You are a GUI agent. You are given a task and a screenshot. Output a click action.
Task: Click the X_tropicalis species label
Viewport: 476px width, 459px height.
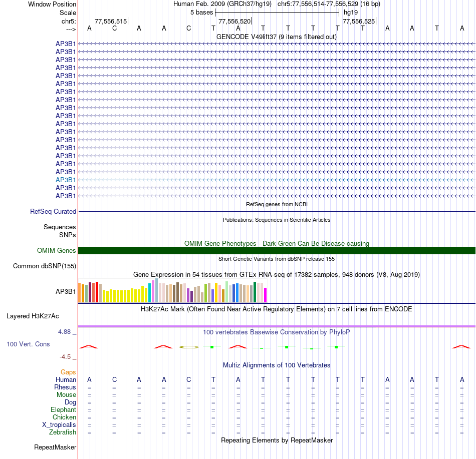click(59, 425)
